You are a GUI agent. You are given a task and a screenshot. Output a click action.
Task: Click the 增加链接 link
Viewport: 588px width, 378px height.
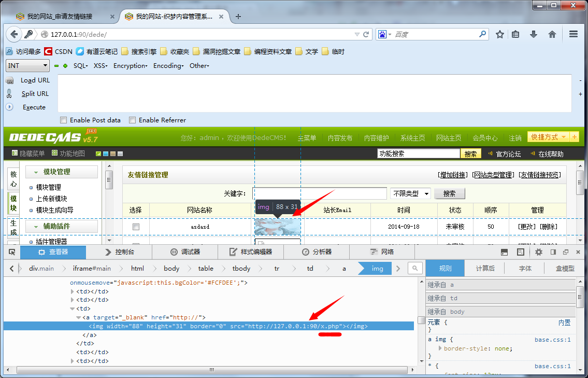point(452,175)
